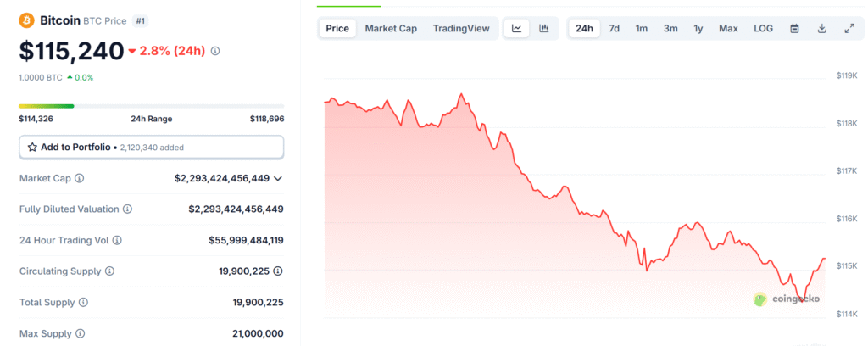Viewport: 868px width, 346px height.
Task: Click info icon for Fully Diluted Valuation
Action: tap(127, 209)
